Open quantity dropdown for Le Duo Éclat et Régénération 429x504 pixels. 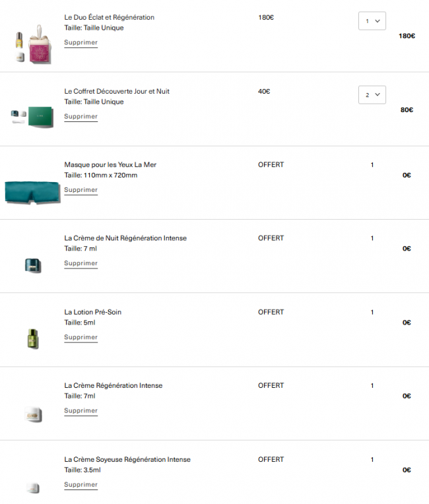tap(372, 21)
